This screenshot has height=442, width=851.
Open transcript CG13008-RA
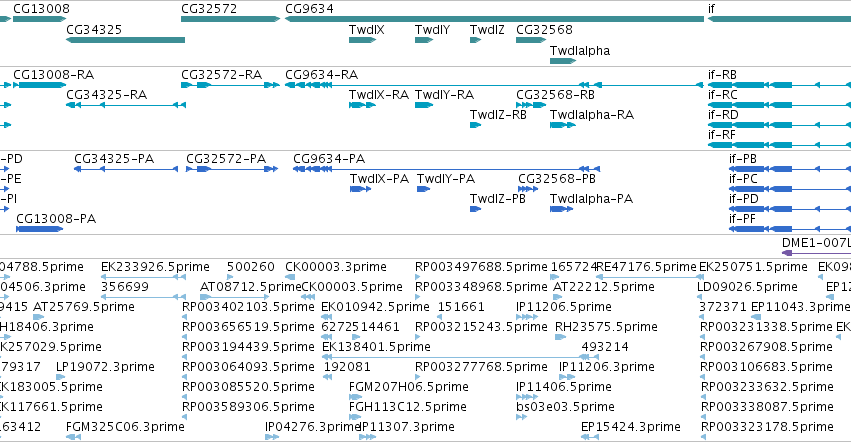point(53,75)
